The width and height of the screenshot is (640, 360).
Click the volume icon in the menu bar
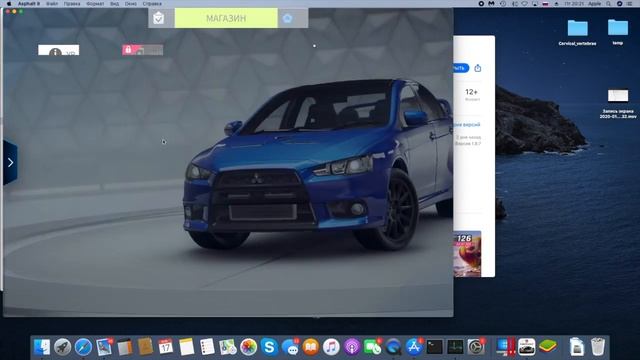point(514,4)
